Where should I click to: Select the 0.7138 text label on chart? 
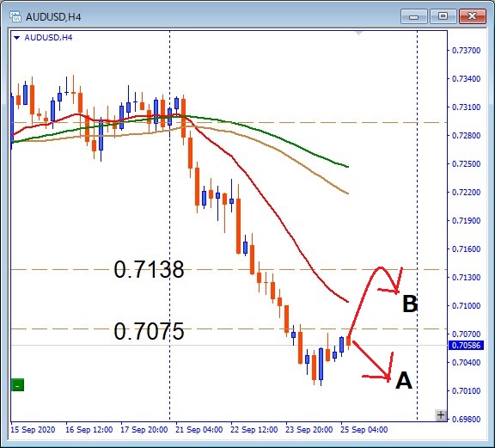[x=149, y=269]
